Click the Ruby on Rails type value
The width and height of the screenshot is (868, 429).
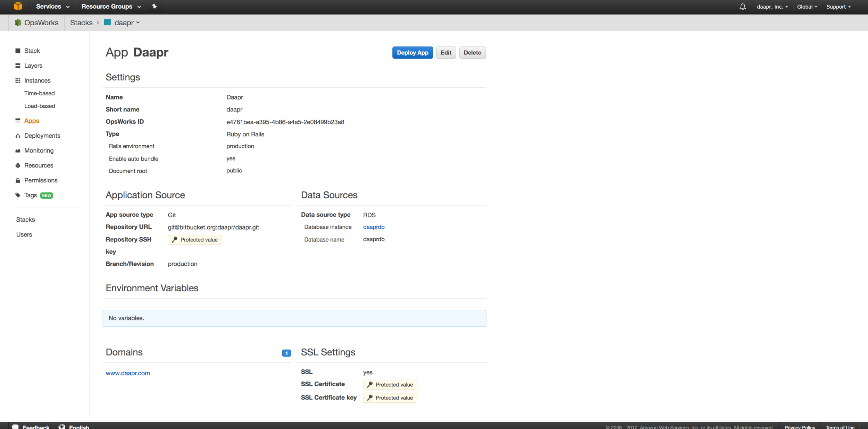[x=245, y=134]
